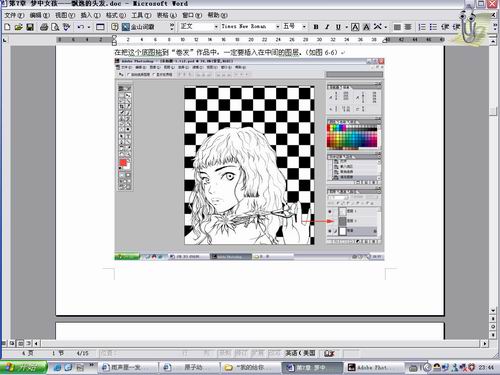The width and height of the screenshot is (500, 375).
Task: Print the document using the printer icon
Action: coord(44,27)
